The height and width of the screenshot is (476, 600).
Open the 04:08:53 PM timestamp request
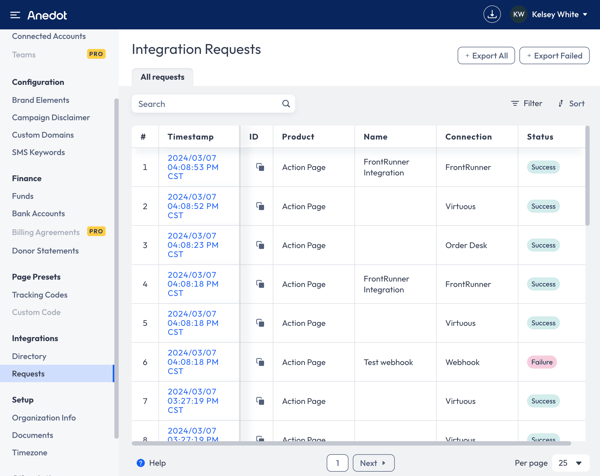coord(193,167)
